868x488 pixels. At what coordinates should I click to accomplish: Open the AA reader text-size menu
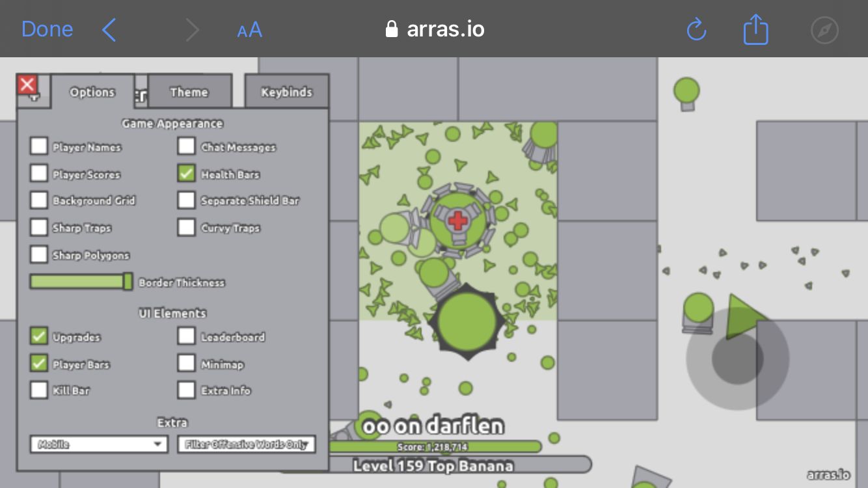tap(249, 30)
